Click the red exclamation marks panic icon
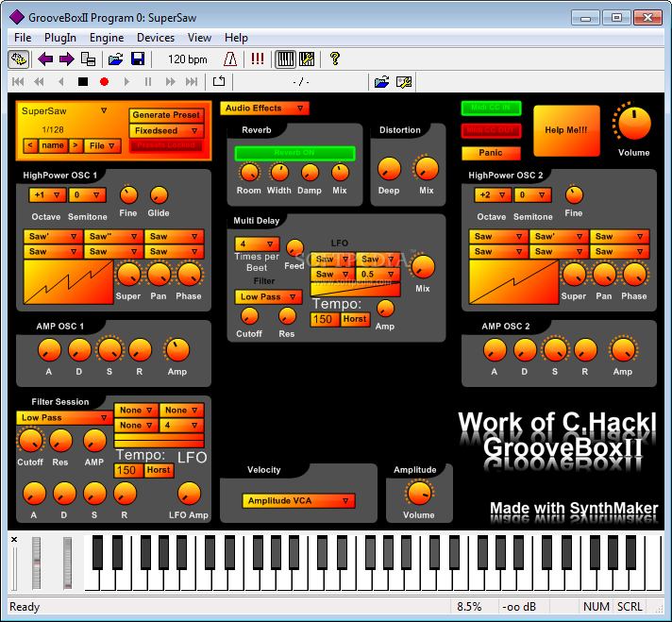This screenshot has height=622, width=672. point(257,59)
